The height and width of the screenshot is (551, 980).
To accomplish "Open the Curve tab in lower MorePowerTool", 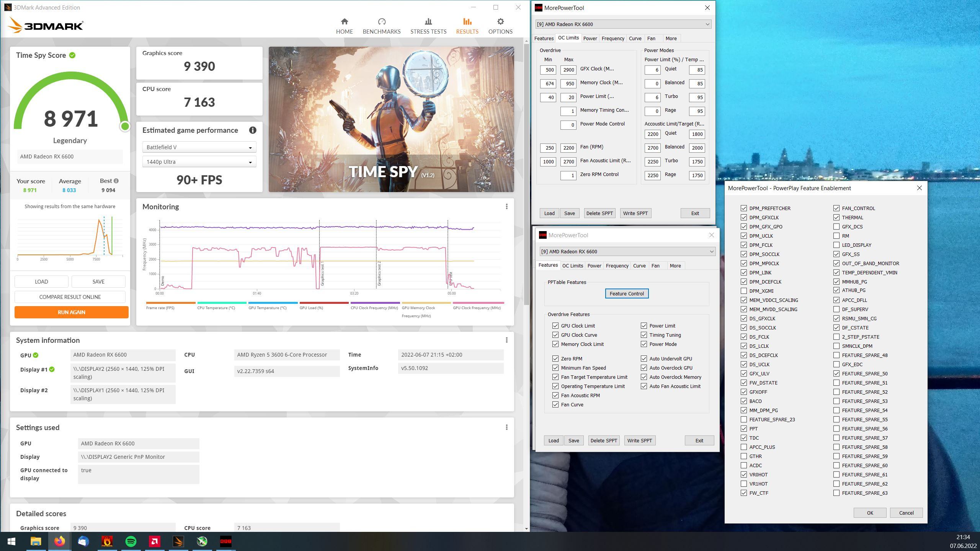I will [x=639, y=266].
